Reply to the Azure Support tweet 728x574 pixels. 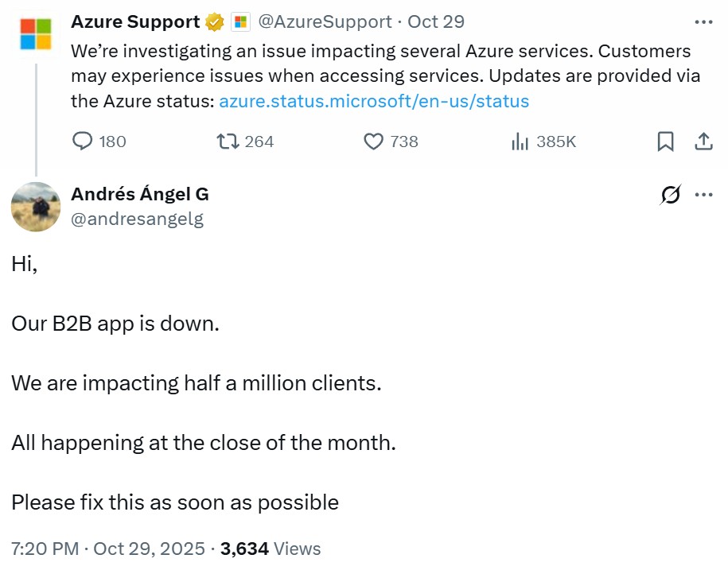84,142
